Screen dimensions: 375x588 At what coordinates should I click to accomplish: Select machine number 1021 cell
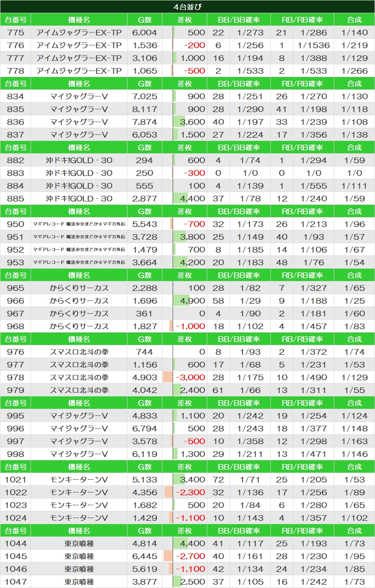tap(16, 480)
